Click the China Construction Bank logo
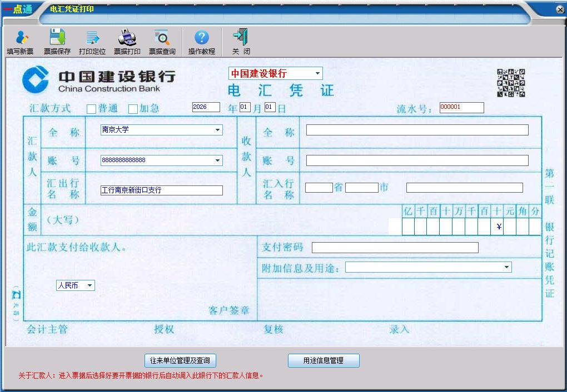This screenshot has height=392, width=567. point(34,81)
